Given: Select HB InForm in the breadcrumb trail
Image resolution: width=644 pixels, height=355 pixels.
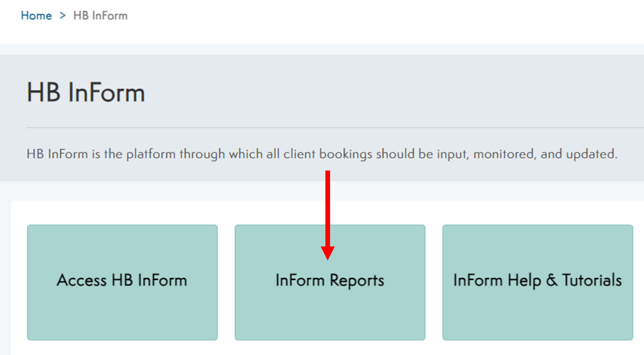Looking at the screenshot, I should click(100, 15).
